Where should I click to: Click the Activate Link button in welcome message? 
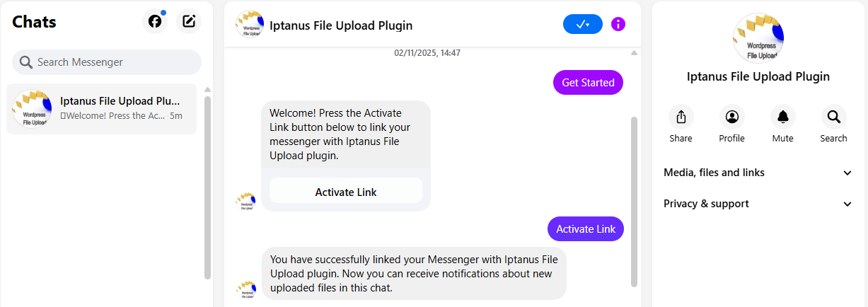point(346,191)
